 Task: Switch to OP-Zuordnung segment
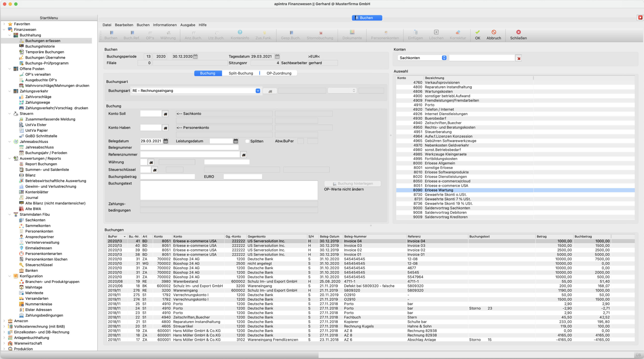279,73
